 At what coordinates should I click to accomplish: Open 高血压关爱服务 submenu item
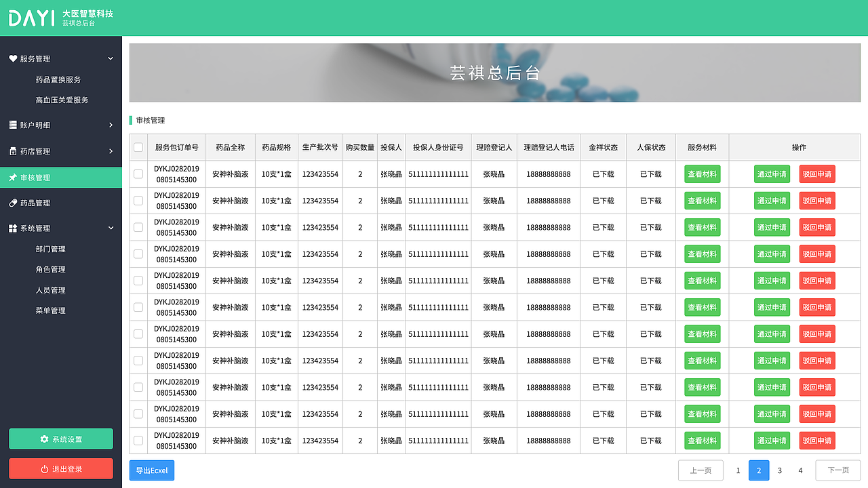(x=62, y=100)
